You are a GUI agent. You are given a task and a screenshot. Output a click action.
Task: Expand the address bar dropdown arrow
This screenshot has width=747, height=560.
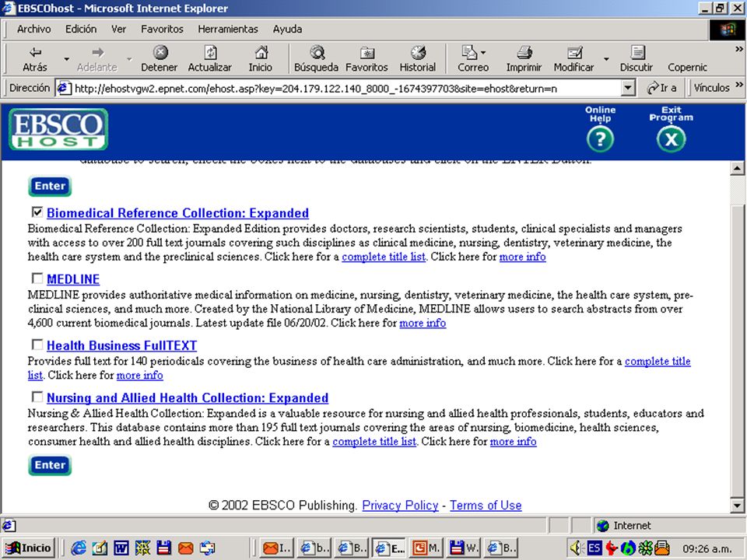pyautogui.click(x=629, y=88)
